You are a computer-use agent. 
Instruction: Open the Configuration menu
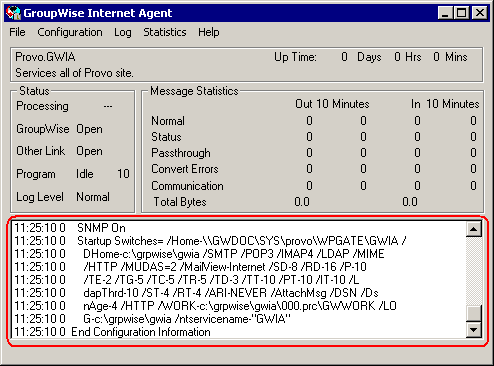70,32
